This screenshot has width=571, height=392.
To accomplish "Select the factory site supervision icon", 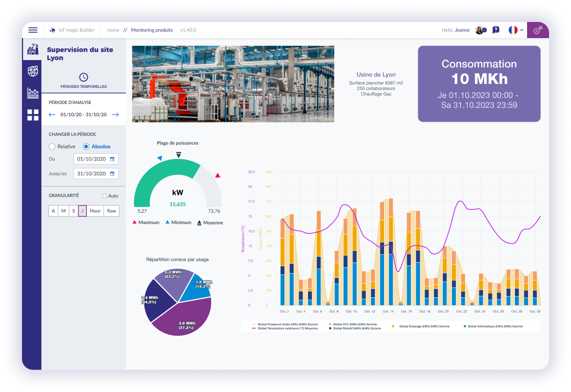I will coord(32,49).
